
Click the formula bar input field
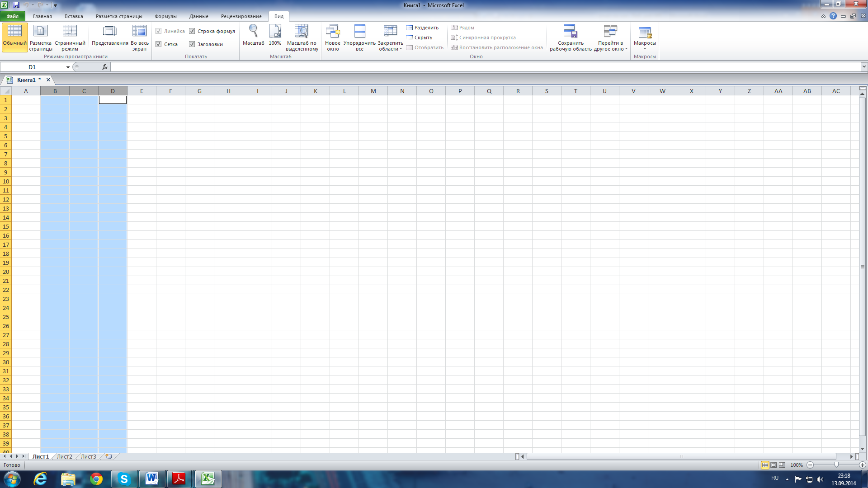point(485,67)
